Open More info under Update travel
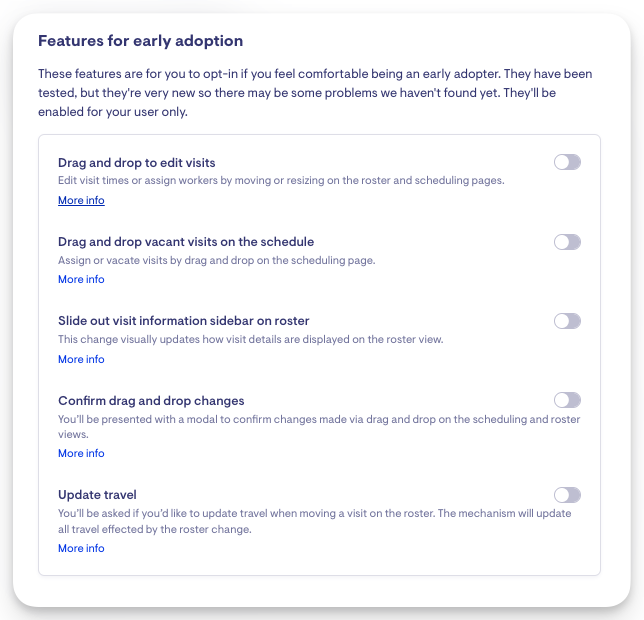 point(81,548)
